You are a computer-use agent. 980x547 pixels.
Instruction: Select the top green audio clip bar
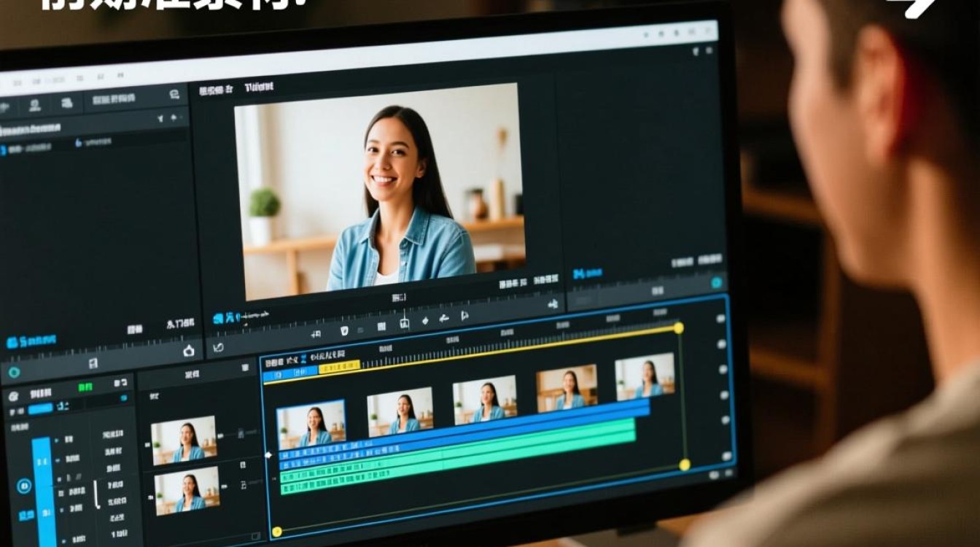point(459,451)
